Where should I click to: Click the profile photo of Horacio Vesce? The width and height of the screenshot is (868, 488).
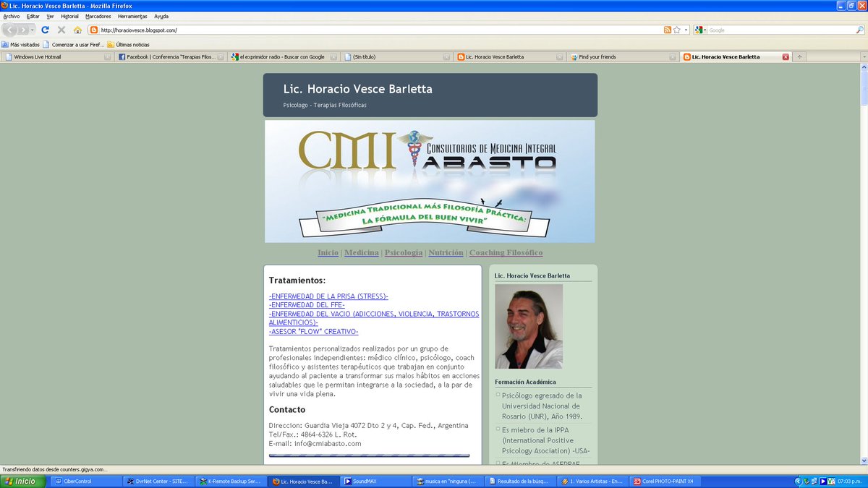pos(529,326)
